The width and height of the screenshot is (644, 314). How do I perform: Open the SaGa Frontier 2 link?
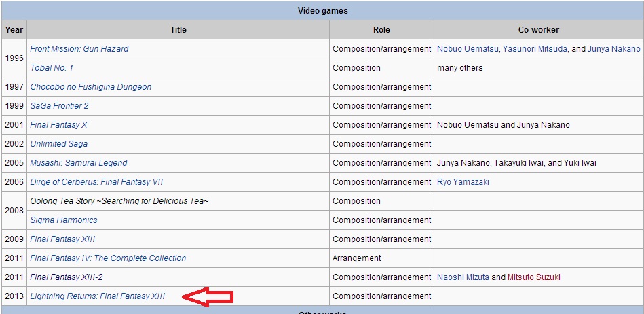tap(59, 106)
